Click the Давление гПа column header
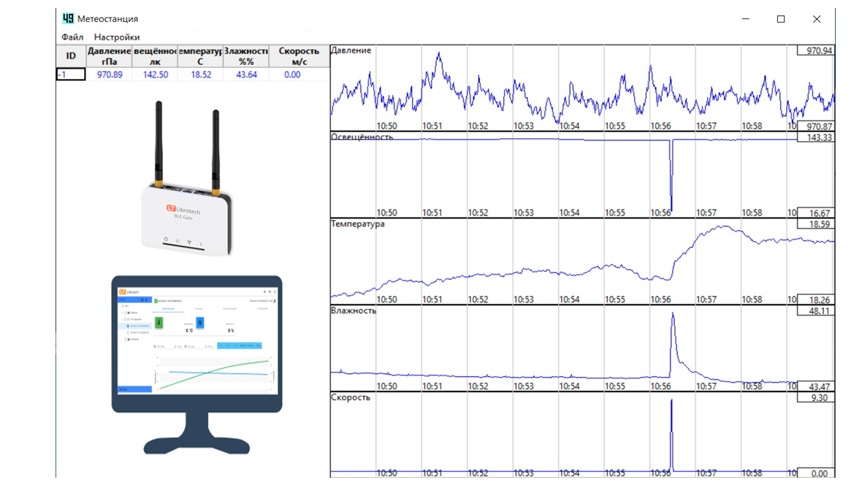The width and height of the screenshot is (862, 504). tap(109, 56)
